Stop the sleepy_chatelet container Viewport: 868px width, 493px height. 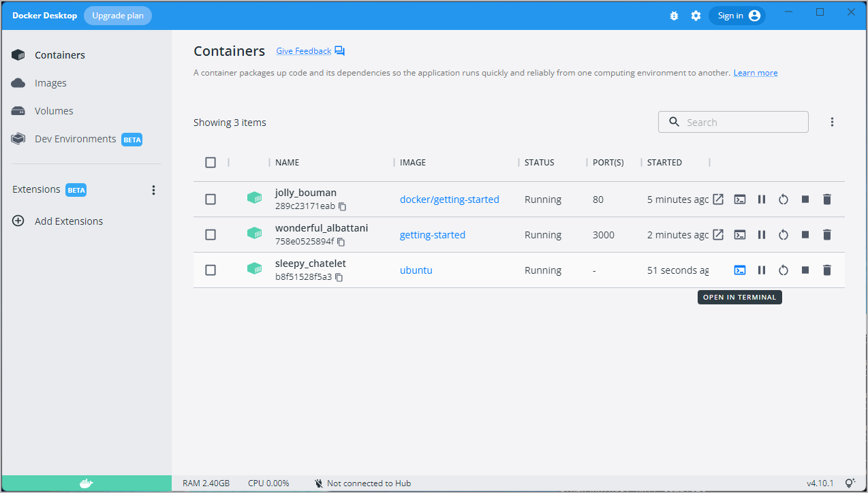coord(805,270)
